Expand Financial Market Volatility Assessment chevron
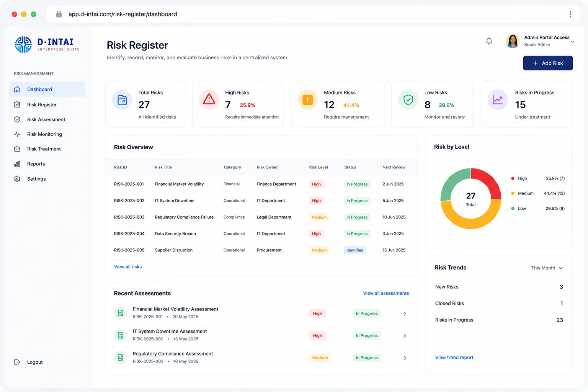Screen dimensions: 588x392 click(x=405, y=314)
